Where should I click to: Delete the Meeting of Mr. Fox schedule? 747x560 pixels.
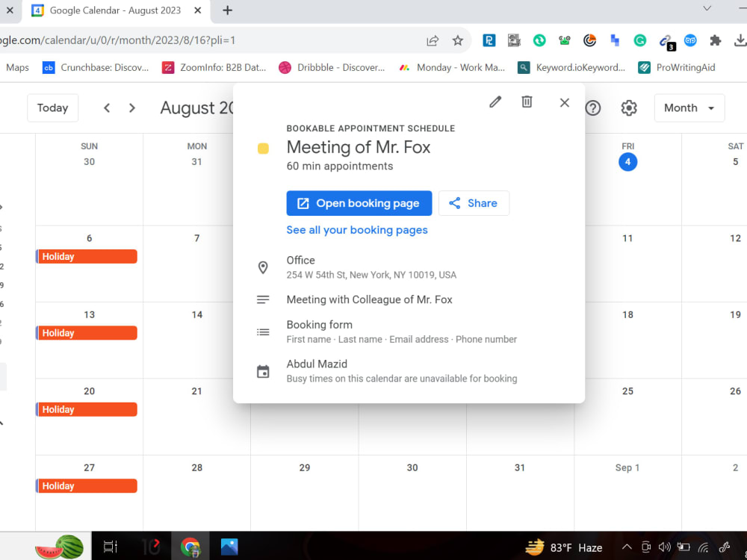click(527, 102)
